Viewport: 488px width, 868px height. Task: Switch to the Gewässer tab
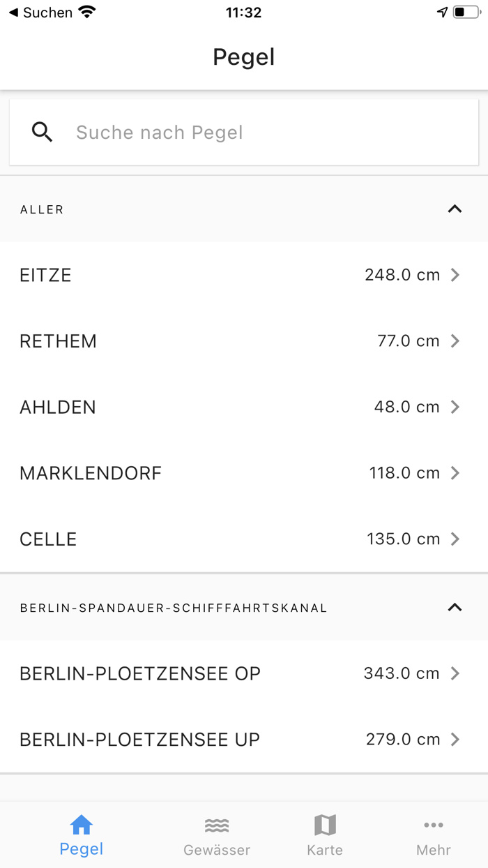click(x=217, y=835)
